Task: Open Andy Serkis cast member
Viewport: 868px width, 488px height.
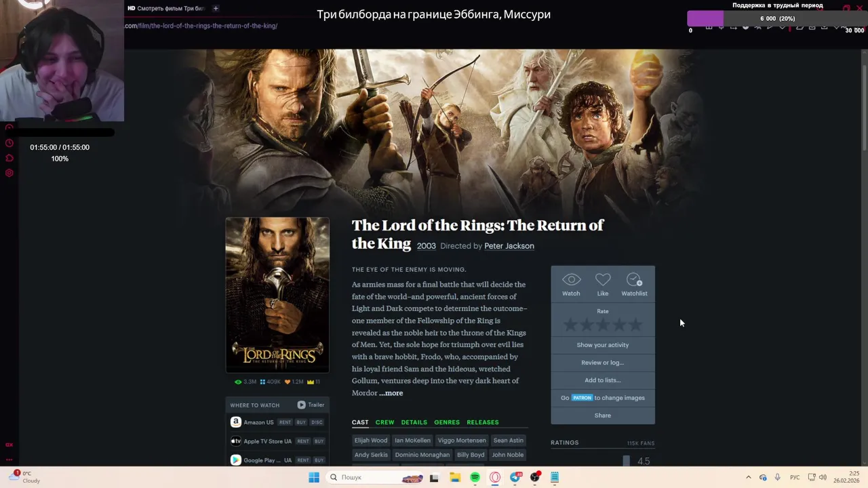Action: (x=371, y=455)
